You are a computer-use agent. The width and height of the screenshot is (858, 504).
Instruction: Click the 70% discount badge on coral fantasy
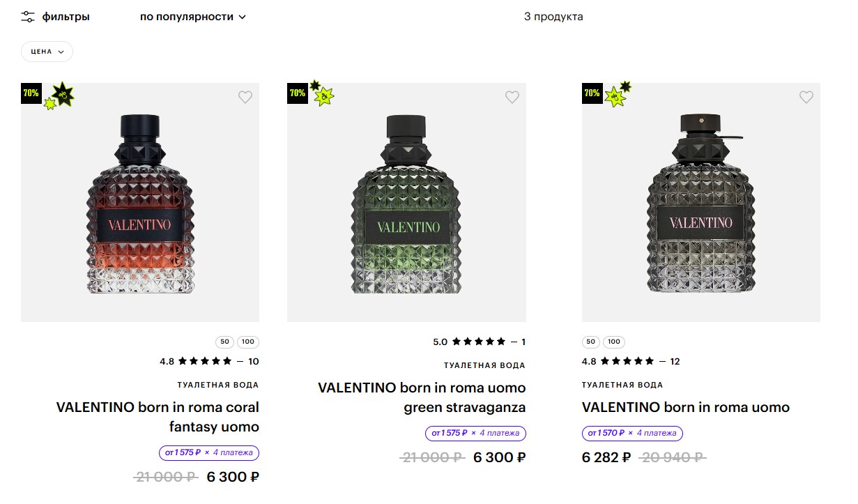[31, 93]
